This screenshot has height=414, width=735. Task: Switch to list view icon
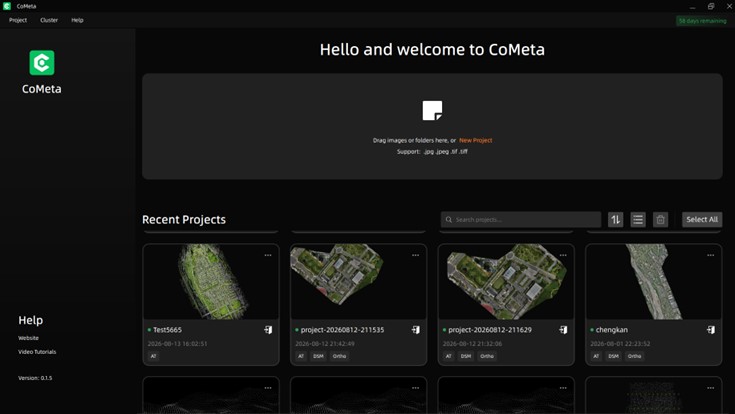[638, 219]
